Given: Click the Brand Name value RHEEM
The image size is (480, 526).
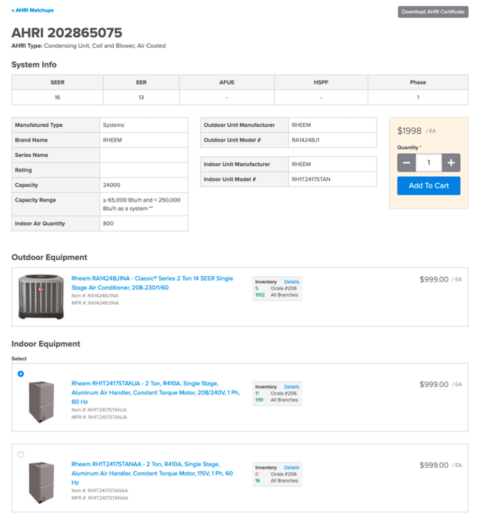Looking at the screenshot, I should [112, 140].
